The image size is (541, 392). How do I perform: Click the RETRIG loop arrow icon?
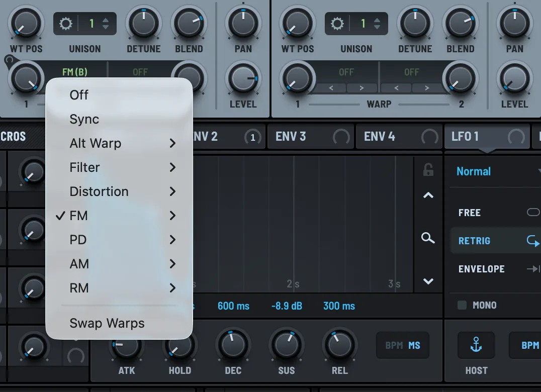pos(533,241)
